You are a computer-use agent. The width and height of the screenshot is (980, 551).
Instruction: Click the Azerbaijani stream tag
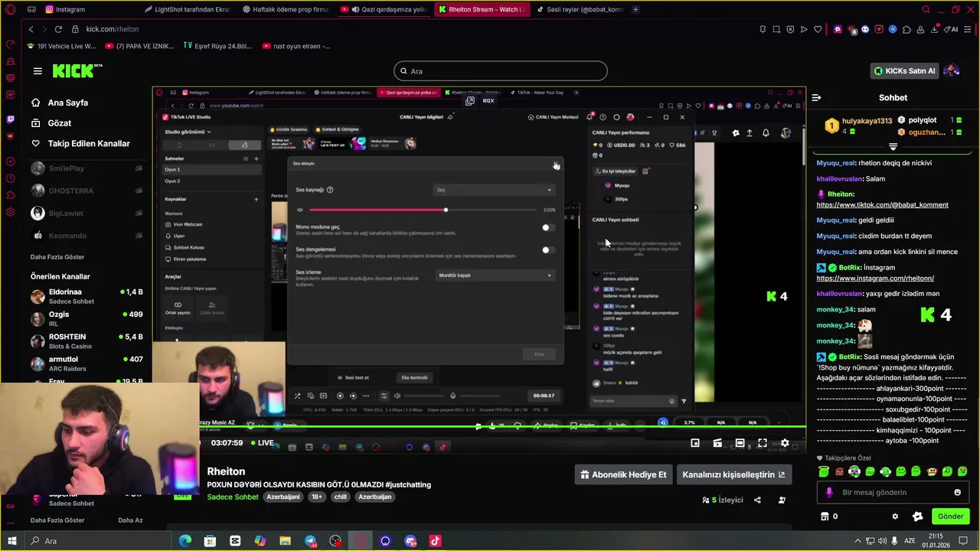point(283,497)
